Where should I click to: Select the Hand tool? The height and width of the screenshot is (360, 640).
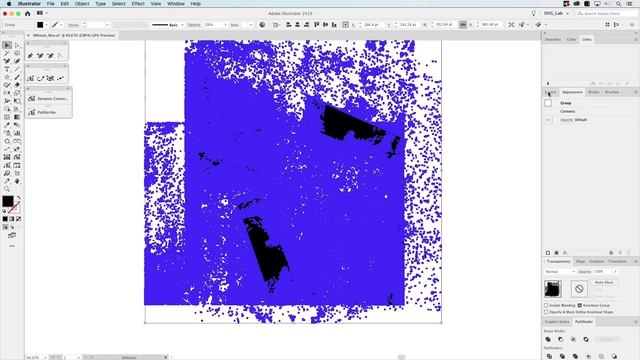(17, 181)
